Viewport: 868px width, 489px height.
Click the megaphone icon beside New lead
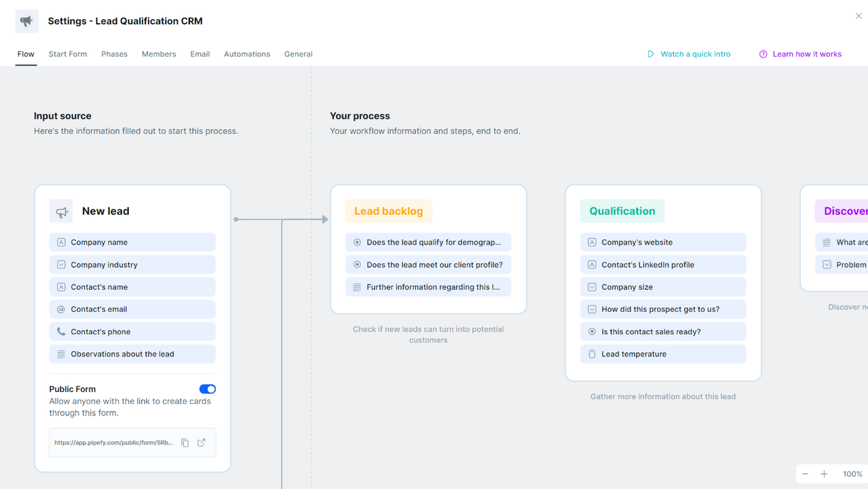click(x=61, y=211)
